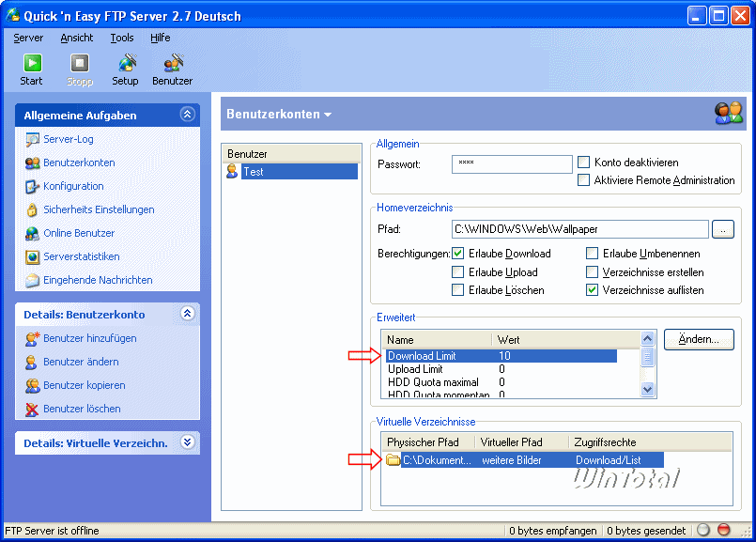The width and height of the screenshot is (756, 542).
Task: Open the Hilfe menu
Action: pyautogui.click(x=160, y=38)
